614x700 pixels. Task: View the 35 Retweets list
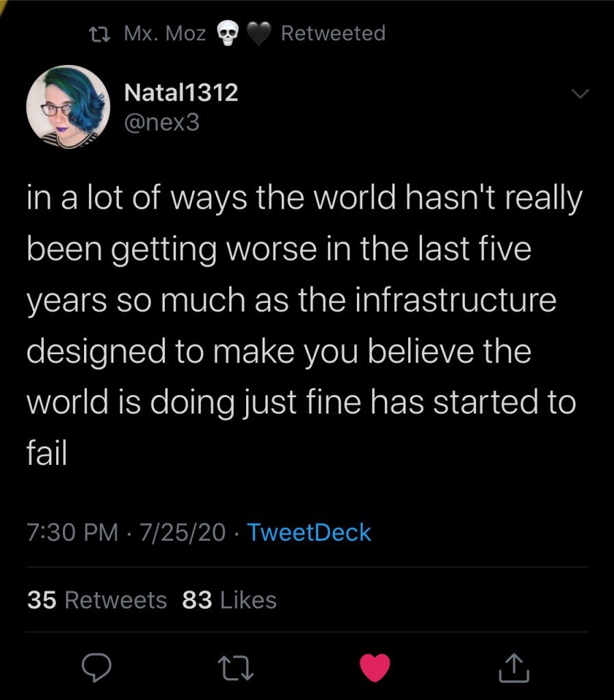tap(97, 600)
